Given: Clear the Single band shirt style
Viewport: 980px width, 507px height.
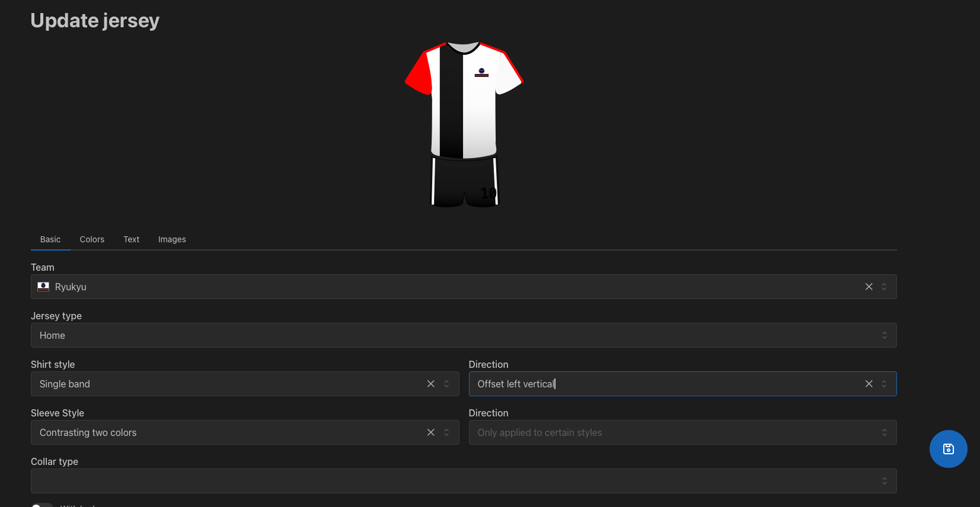Looking at the screenshot, I should pyautogui.click(x=431, y=384).
